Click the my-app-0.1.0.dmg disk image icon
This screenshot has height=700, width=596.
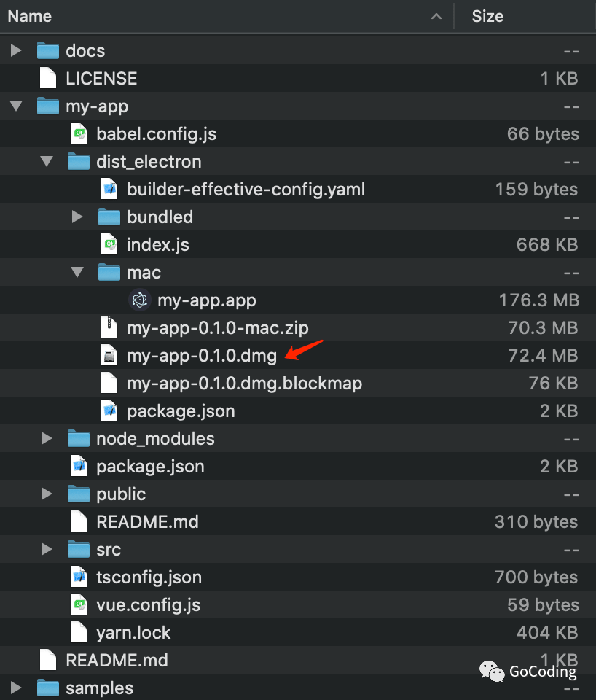109,355
